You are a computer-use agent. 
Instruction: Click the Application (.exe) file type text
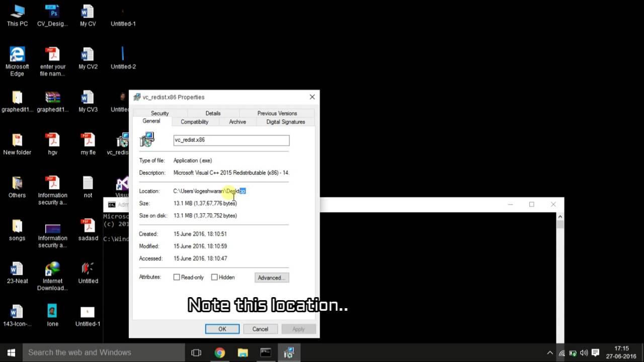[193, 160]
